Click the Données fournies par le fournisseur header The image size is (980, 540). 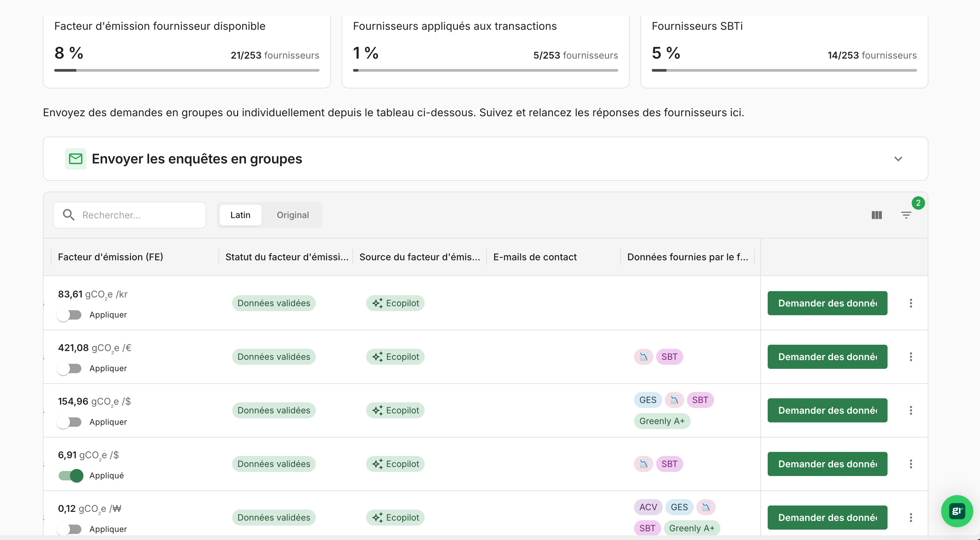tap(688, 257)
